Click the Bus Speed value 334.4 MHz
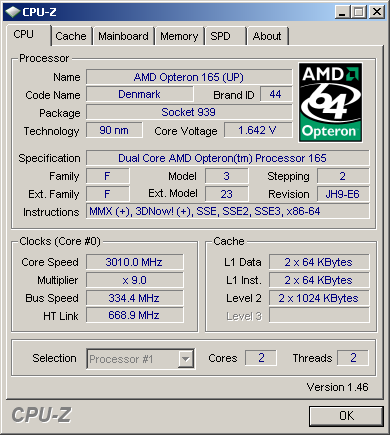 click(135, 298)
